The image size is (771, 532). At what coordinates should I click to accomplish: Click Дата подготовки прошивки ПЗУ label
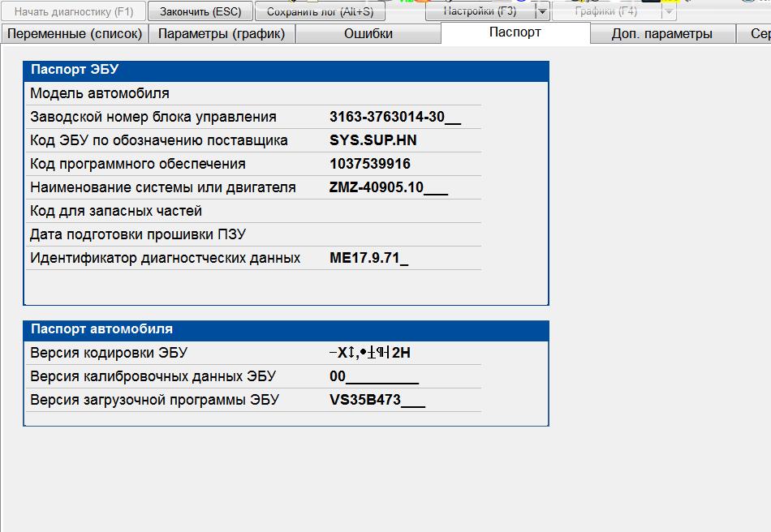click(x=138, y=235)
